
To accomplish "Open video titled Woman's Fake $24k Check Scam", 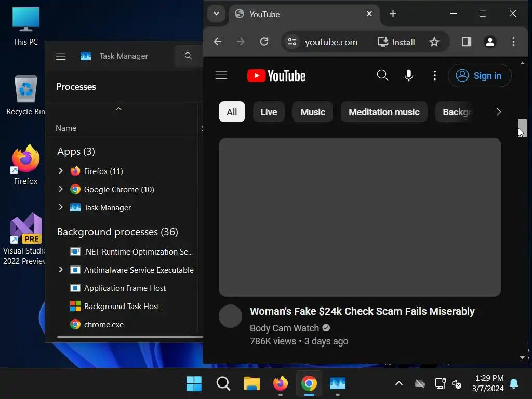I will click(x=362, y=311).
